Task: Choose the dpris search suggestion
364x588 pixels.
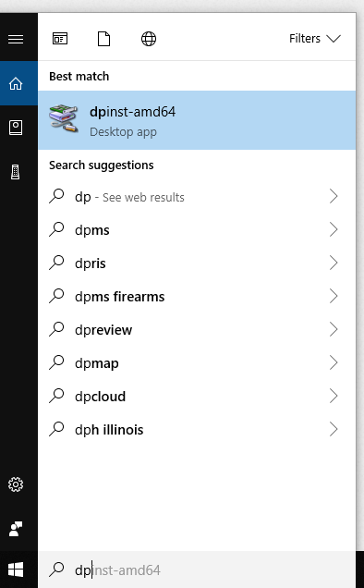Action: (197, 263)
